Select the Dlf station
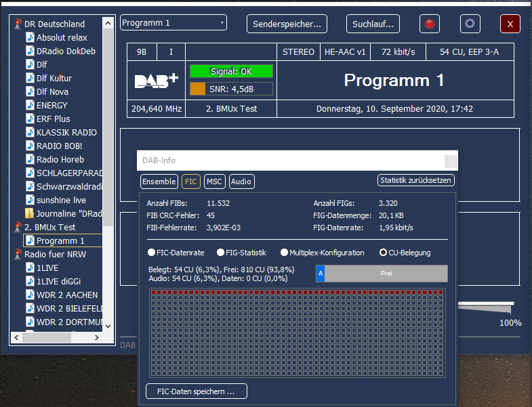This screenshot has height=407, width=532. point(42,64)
